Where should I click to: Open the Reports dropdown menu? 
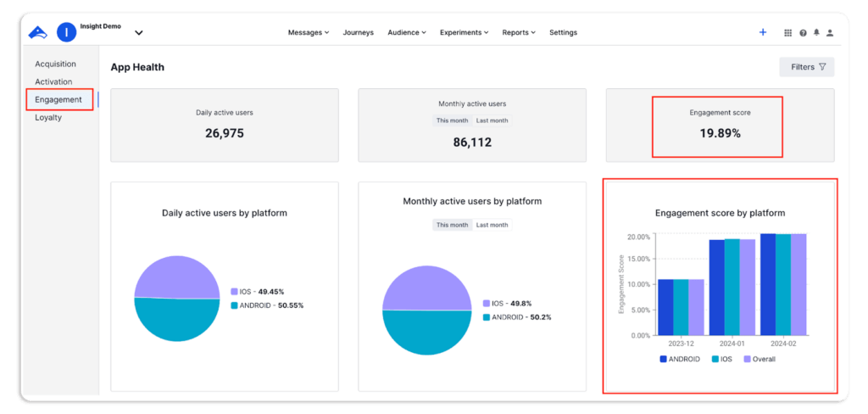519,33
